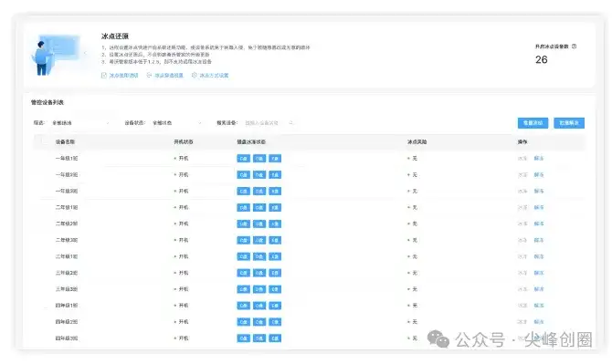
Task: Click the document icon before 冰点使用说明
Action: pyautogui.click(x=104, y=75)
